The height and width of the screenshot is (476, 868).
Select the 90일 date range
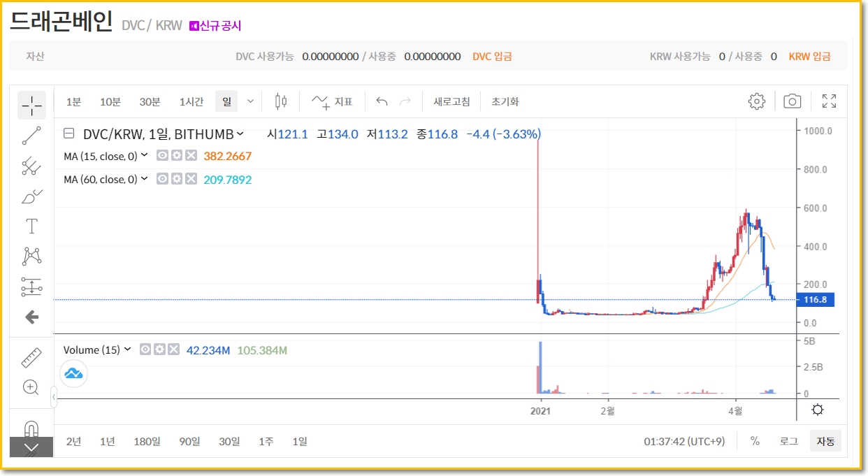(x=189, y=441)
